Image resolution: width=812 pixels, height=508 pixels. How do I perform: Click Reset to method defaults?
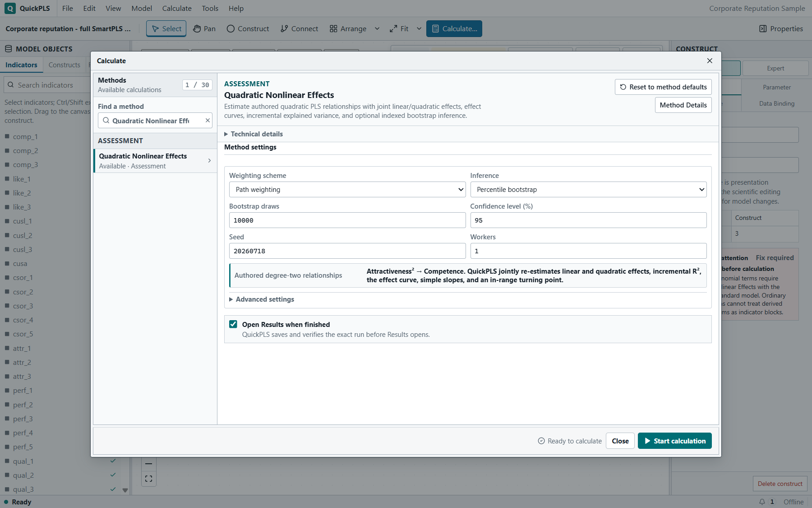[663, 87]
